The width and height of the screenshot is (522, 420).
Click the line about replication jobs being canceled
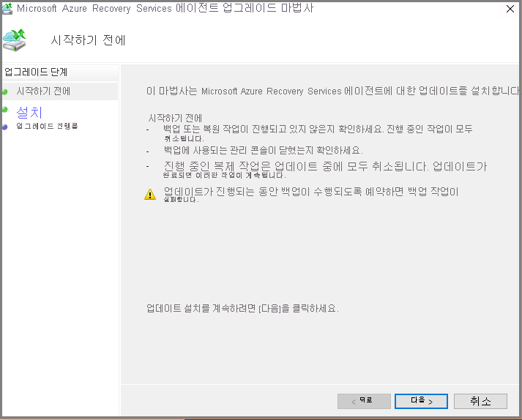pyautogui.click(x=325, y=170)
